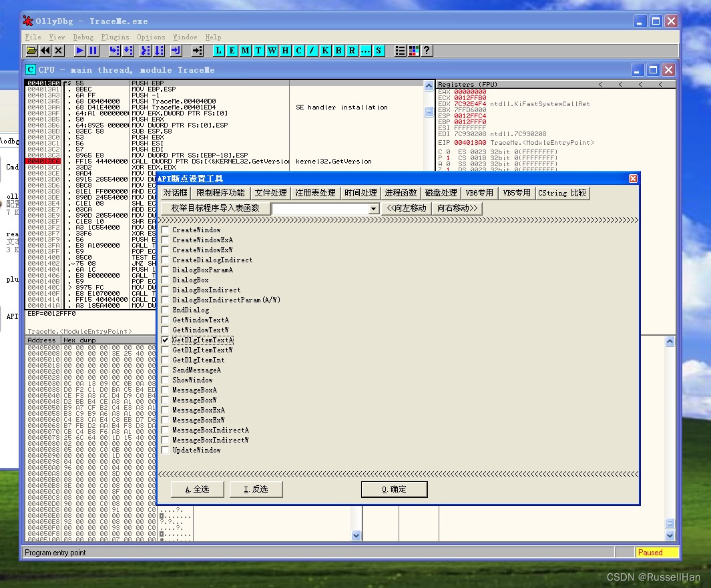Image resolution: width=711 pixels, height=588 pixels.
Task: Click the 反选 invert selection button
Action: click(256, 490)
